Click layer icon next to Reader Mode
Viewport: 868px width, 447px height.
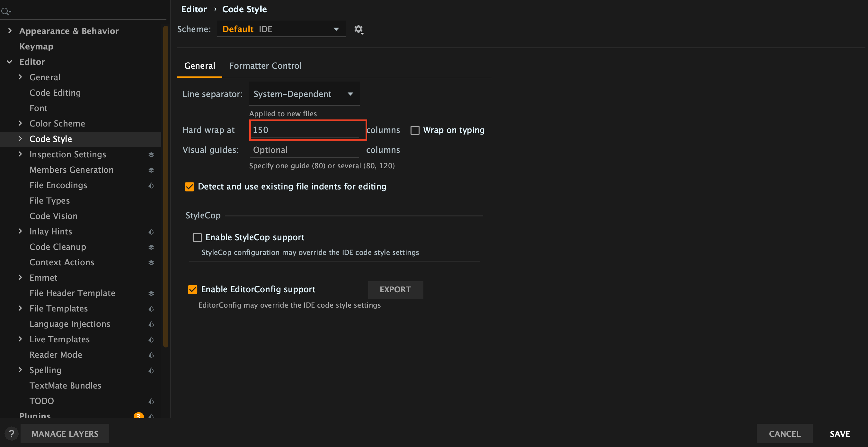(151, 355)
